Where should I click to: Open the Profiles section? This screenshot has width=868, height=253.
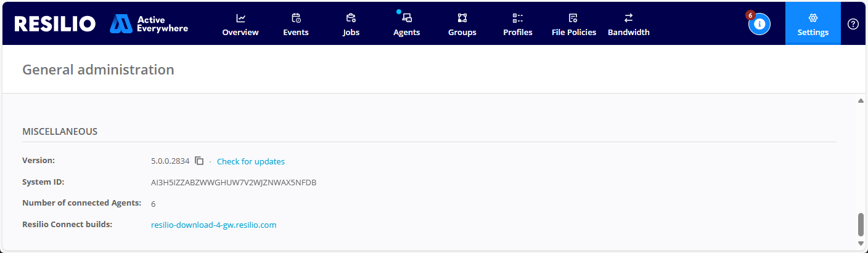(x=517, y=25)
